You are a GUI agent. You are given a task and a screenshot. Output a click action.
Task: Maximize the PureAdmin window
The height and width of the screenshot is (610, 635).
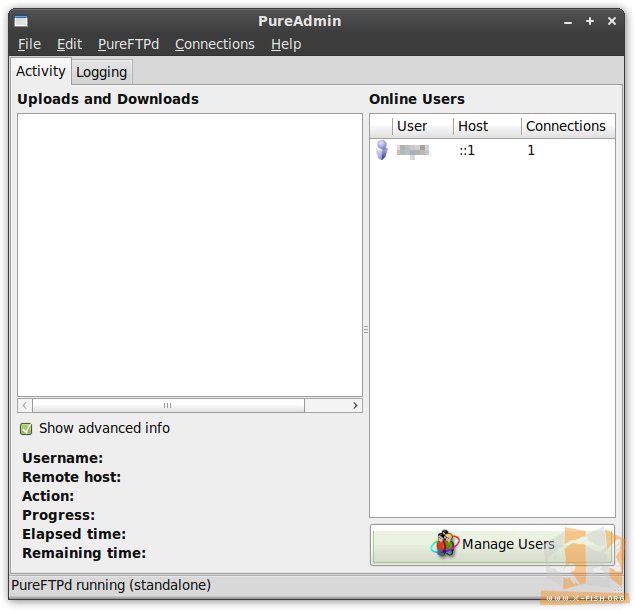click(590, 21)
